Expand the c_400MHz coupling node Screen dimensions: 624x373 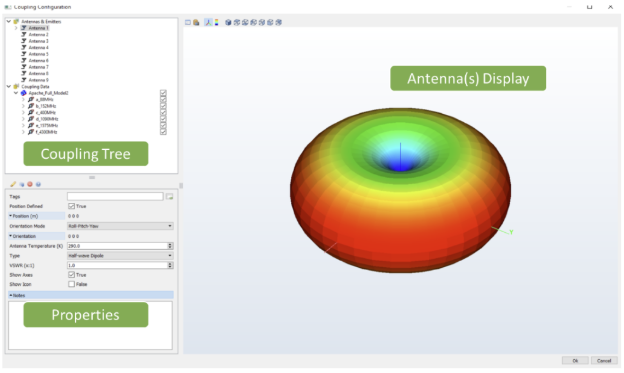click(x=23, y=113)
